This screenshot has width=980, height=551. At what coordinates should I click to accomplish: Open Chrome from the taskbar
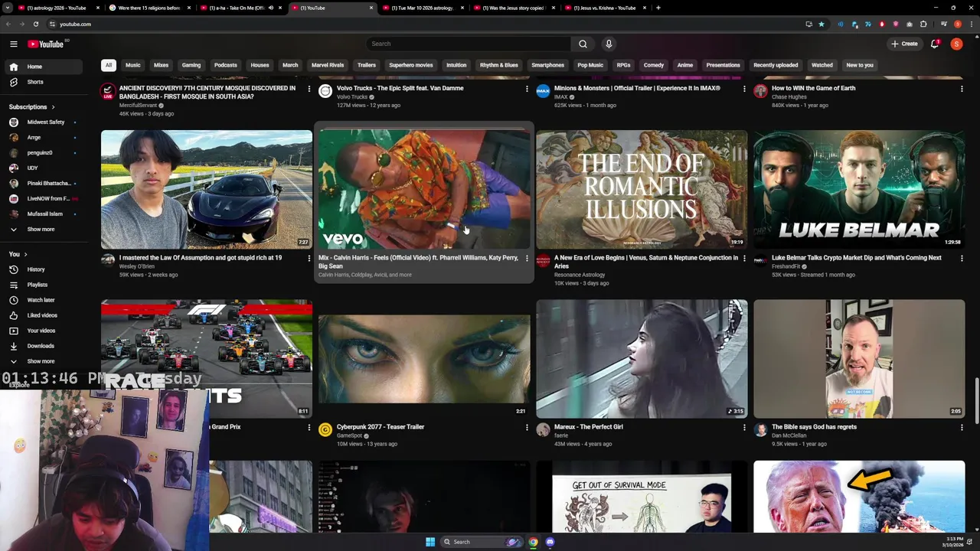(534, 542)
